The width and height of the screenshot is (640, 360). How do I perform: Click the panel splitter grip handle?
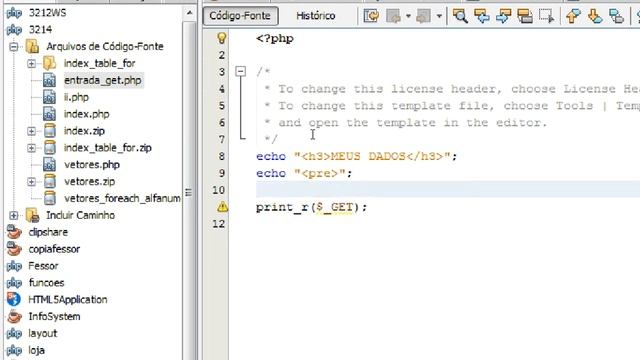tap(188, 192)
